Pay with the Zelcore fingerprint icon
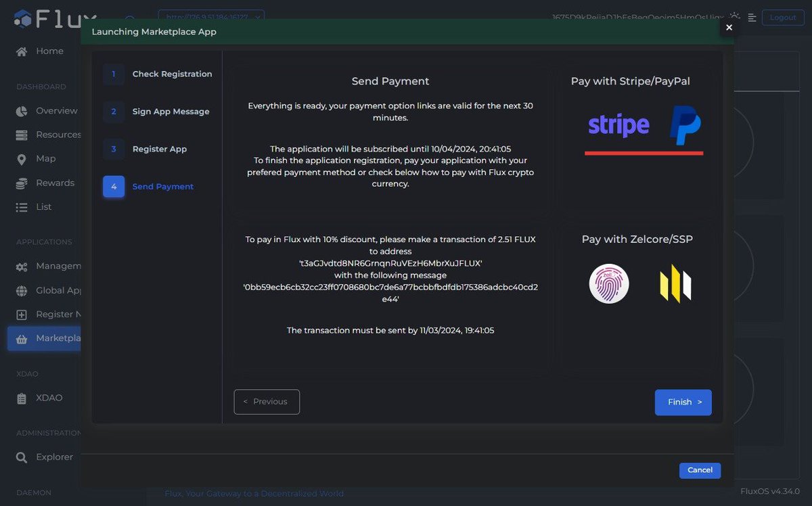 (x=609, y=283)
